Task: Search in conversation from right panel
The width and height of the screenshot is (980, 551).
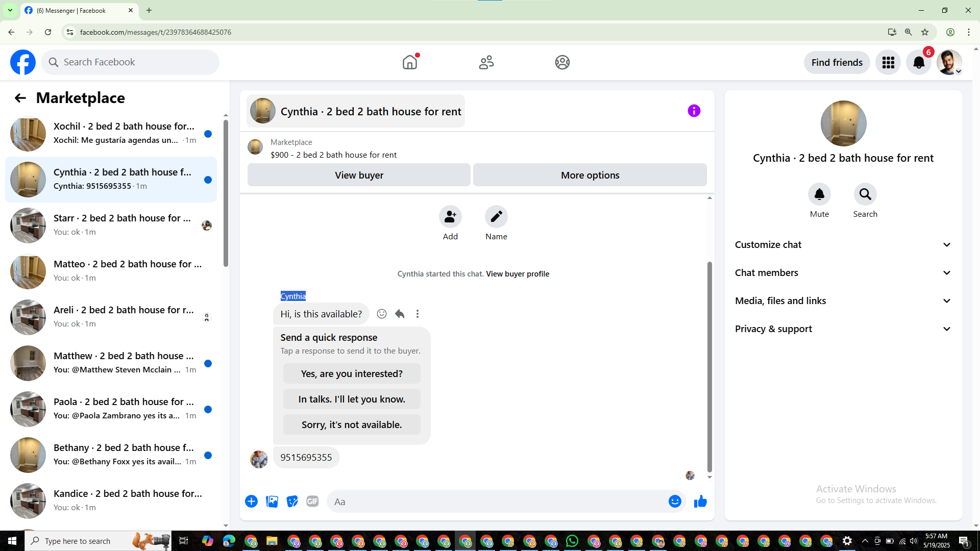Action: click(x=865, y=194)
